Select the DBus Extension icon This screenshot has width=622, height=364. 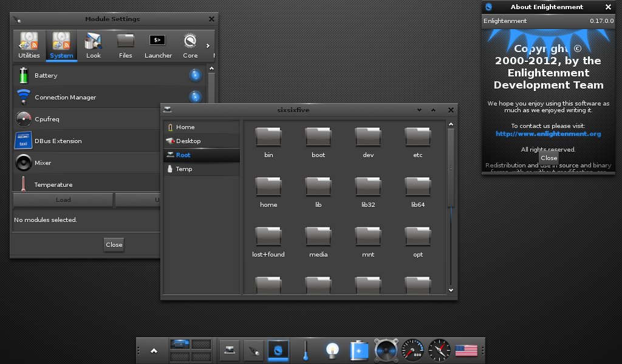tap(24, 141)
